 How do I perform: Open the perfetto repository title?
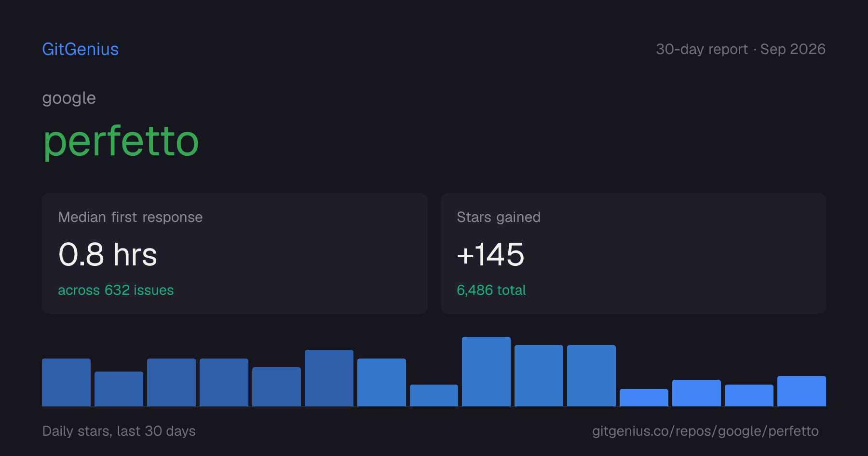[121, 142]
